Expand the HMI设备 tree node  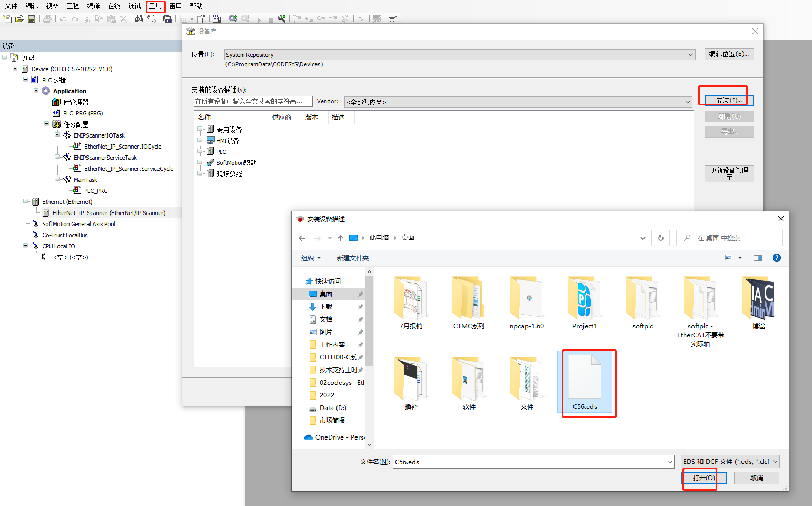pos(200,140)
